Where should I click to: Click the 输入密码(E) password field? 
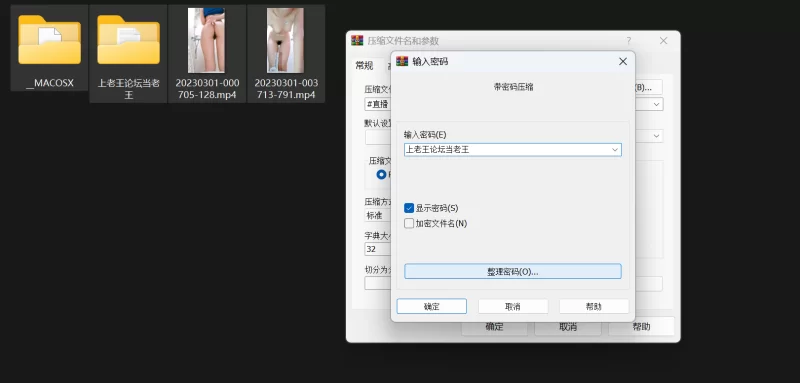pos(513,149)
